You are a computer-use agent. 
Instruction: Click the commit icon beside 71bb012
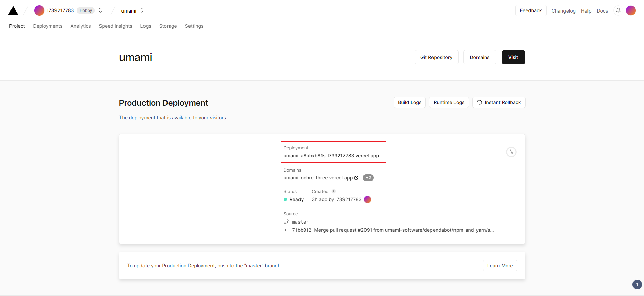point(286,230)
